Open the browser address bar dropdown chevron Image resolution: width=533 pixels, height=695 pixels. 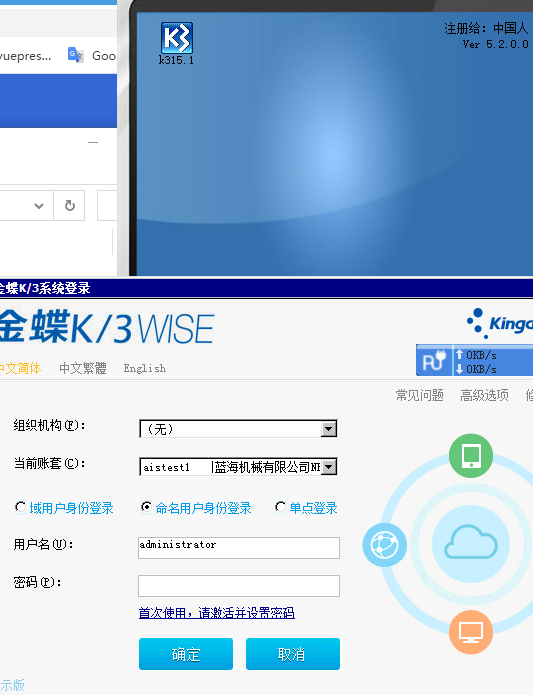tap(39, 206)
